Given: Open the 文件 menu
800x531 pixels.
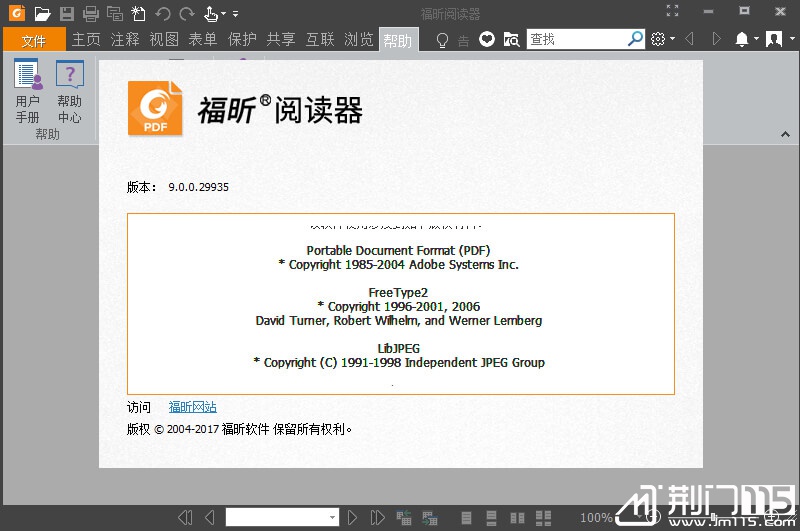Looking at the screenshot, I should (x=34, y=40).
